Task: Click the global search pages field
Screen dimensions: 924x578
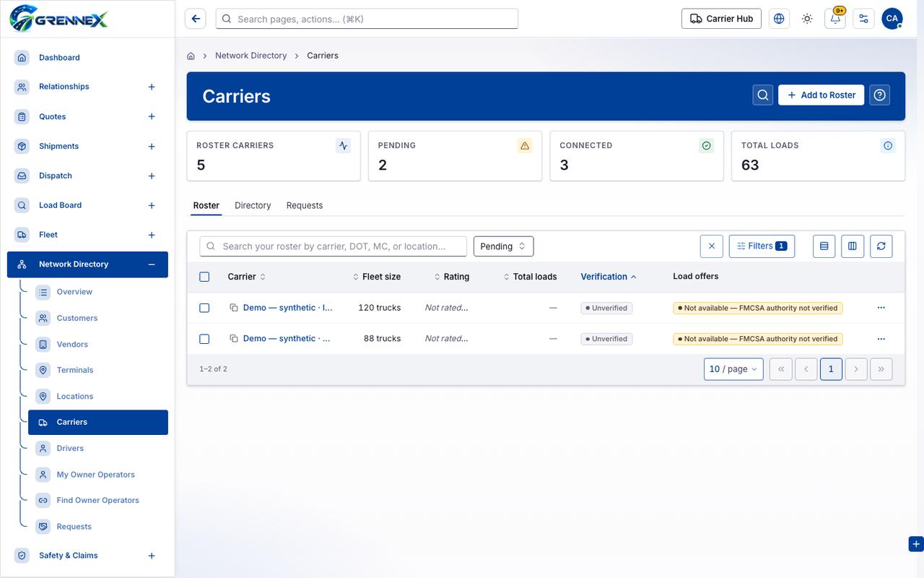Action: pyautogui.click(x=367, y=19)
